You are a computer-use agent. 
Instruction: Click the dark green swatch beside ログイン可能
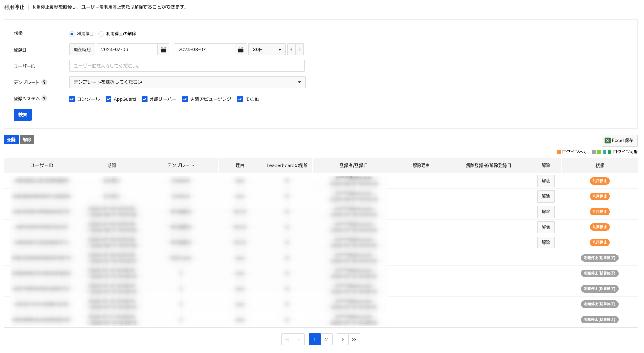[x=610, y=152]
